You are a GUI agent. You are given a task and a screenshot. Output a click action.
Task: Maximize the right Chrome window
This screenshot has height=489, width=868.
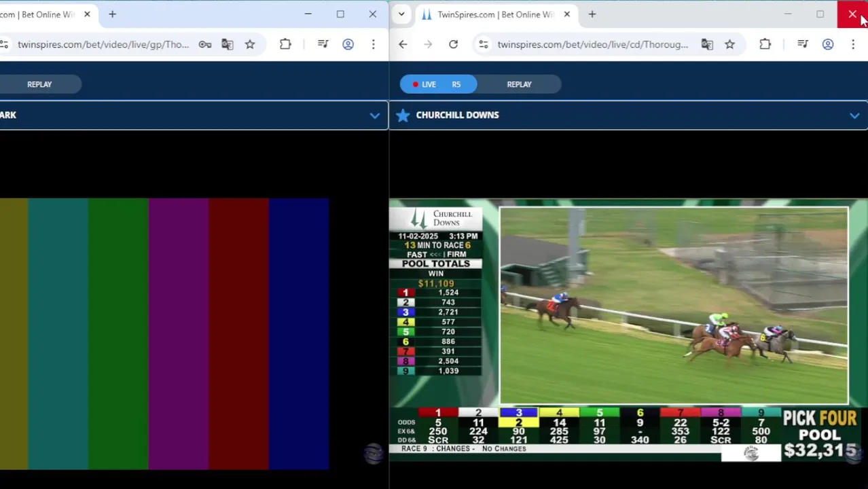click(820, 14)
